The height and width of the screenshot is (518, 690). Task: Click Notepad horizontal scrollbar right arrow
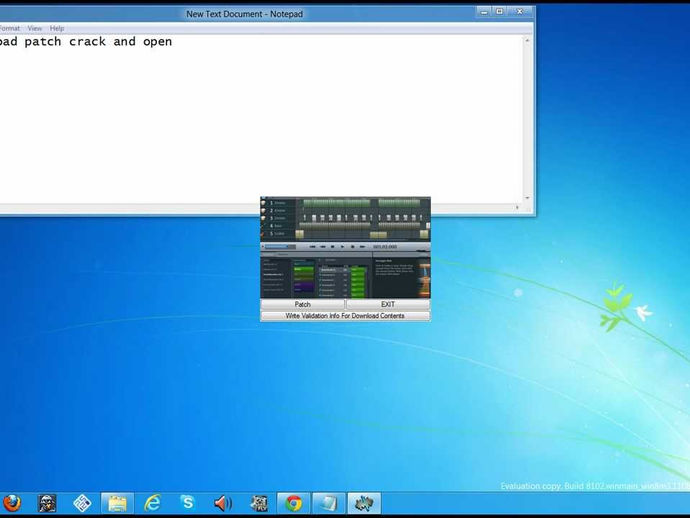pos(518,207)
